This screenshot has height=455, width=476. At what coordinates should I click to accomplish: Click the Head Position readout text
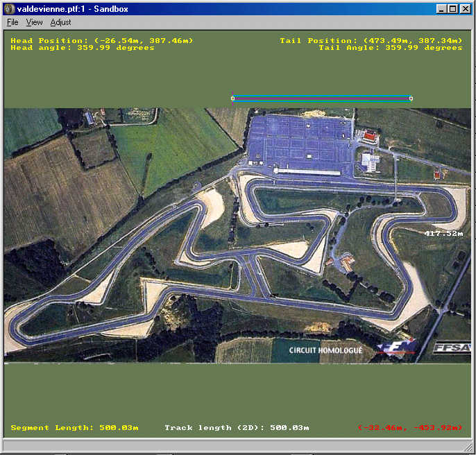[102, 40]
